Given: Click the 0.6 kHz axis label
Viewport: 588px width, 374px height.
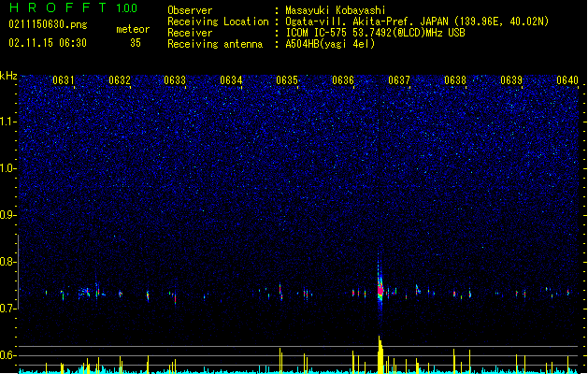Looking at the screenshot, I should 7,355.
